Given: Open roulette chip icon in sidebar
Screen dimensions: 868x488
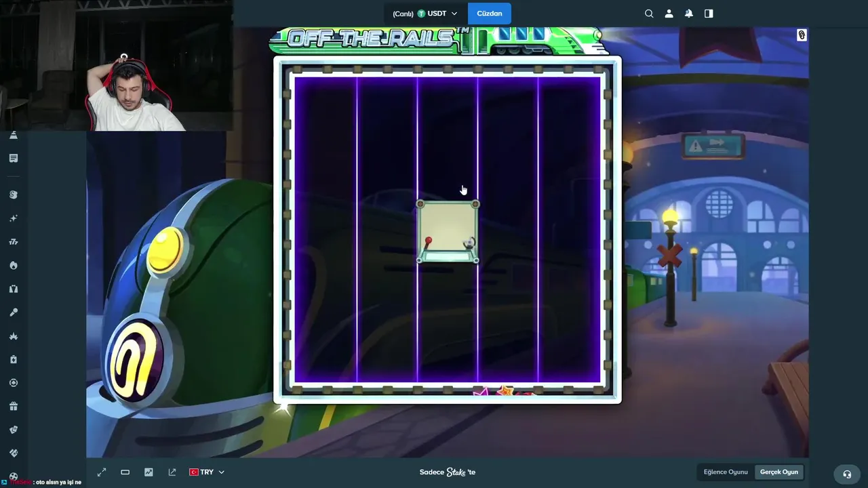Looking at the screenshot, I should tap(14, 383).
